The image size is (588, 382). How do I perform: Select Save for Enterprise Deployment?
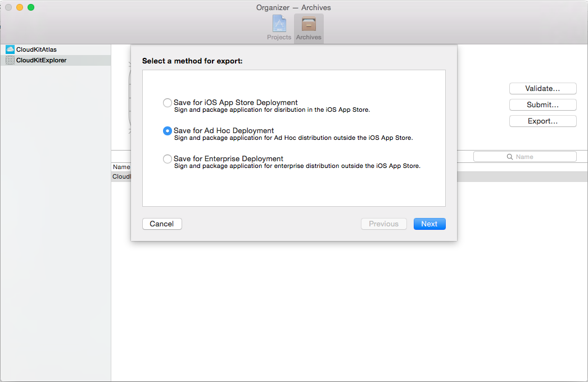pos(167,158)
